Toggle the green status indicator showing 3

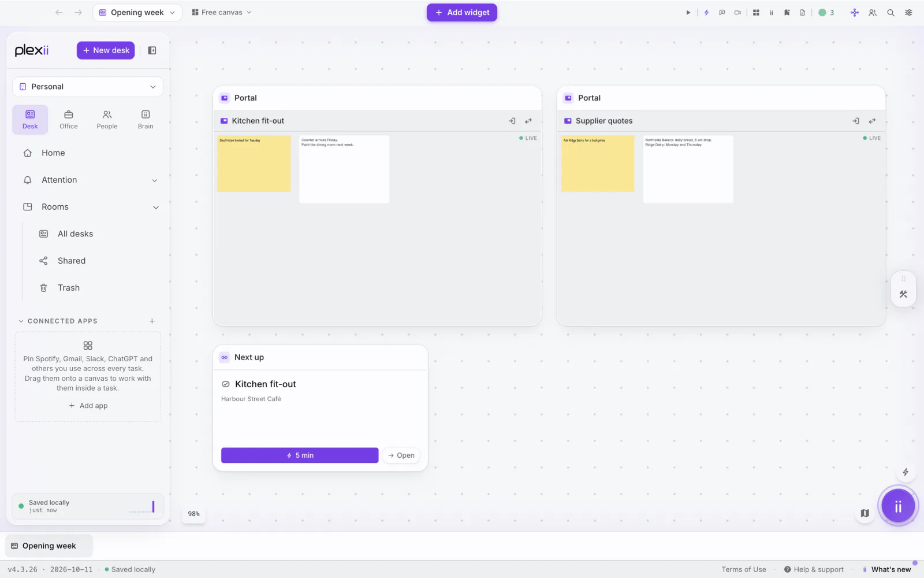826,12
